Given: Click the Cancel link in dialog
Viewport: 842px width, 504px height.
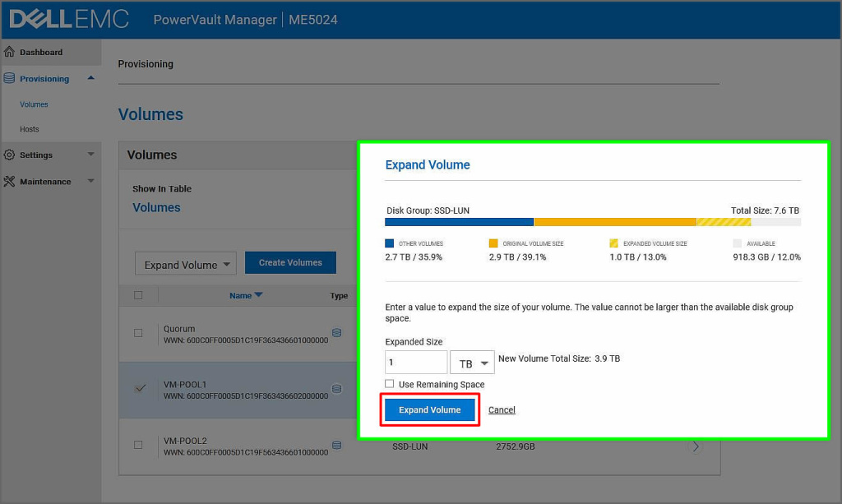Looking at the screenshot, I should [502, 409].
